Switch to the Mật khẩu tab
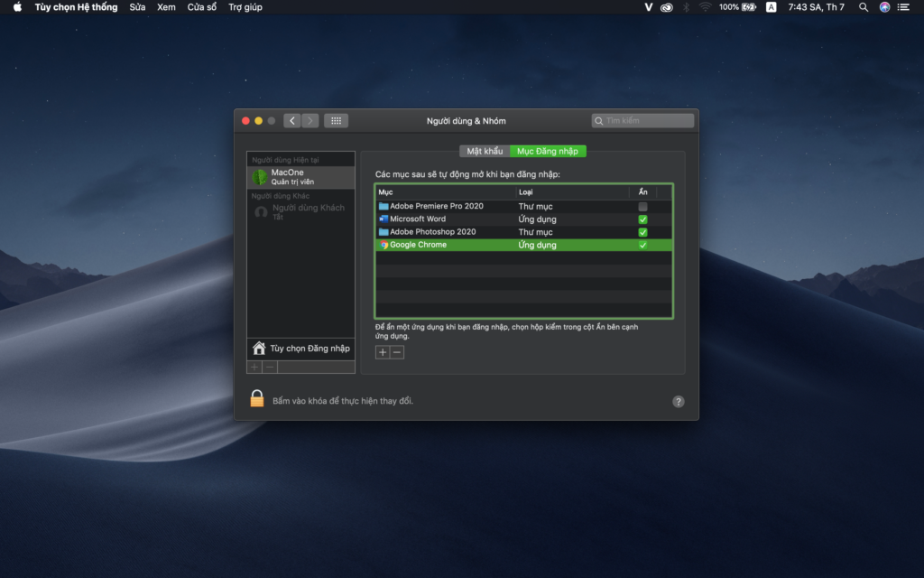The image size is (924, 578). coord(485,152)
